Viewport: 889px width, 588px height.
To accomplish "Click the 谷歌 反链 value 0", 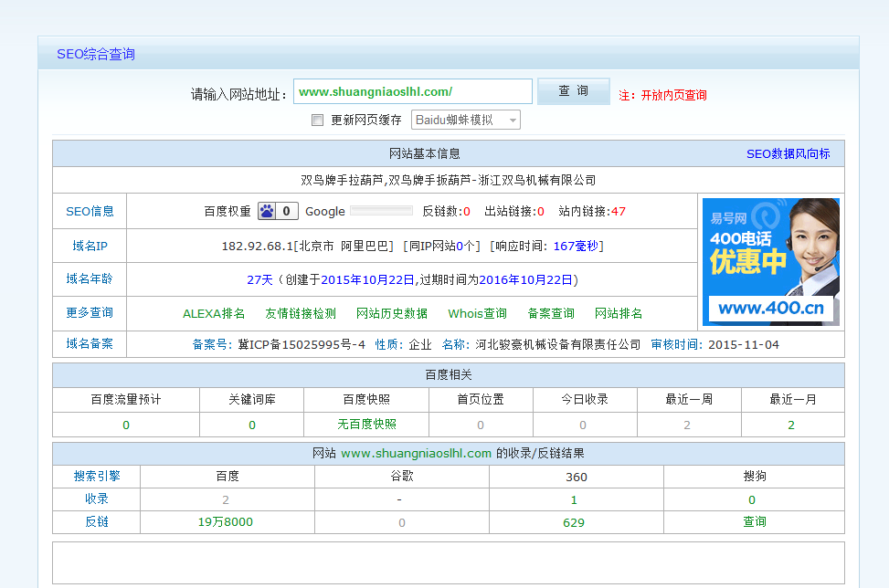I will point(402,523).
